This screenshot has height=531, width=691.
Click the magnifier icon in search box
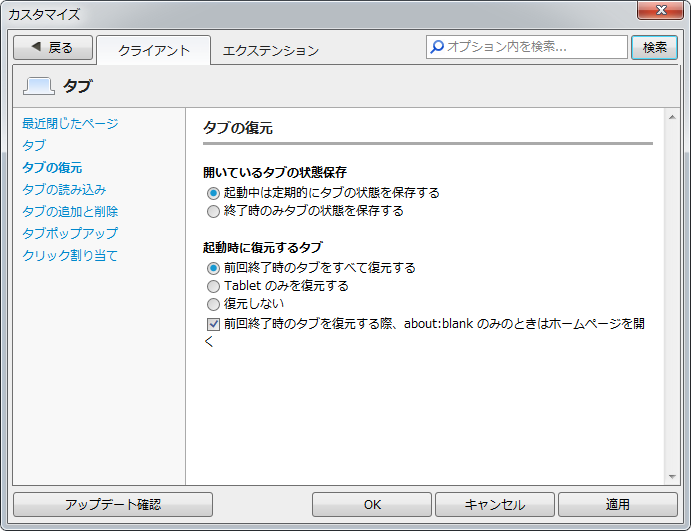click(x=437, y=47)
